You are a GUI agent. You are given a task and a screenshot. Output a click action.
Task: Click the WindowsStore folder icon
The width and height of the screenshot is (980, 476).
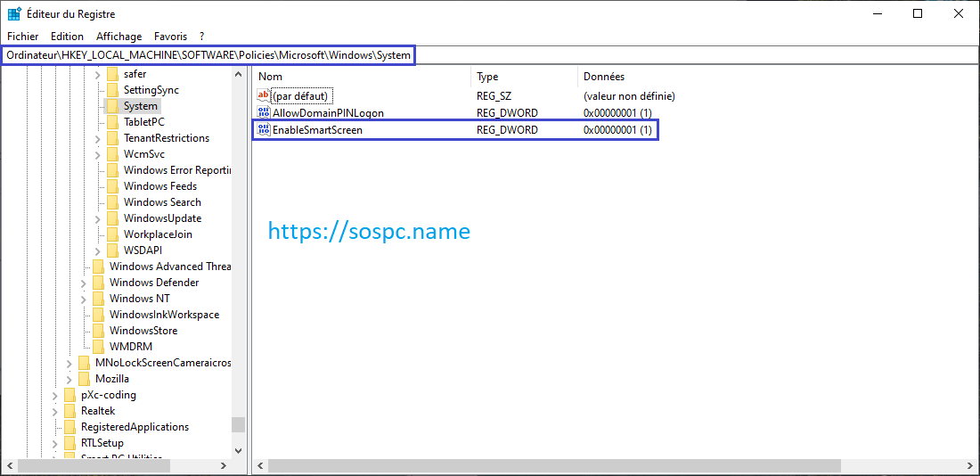[x=98, y=331]
